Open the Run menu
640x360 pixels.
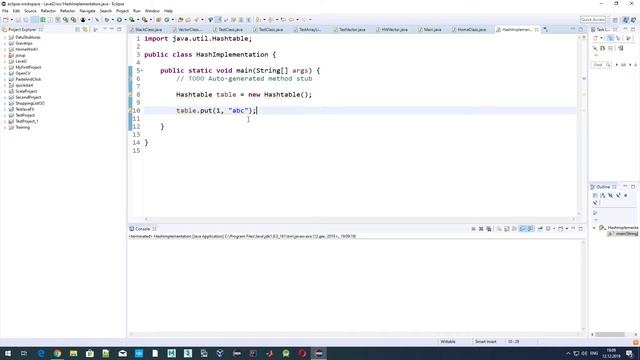[137, 11]
